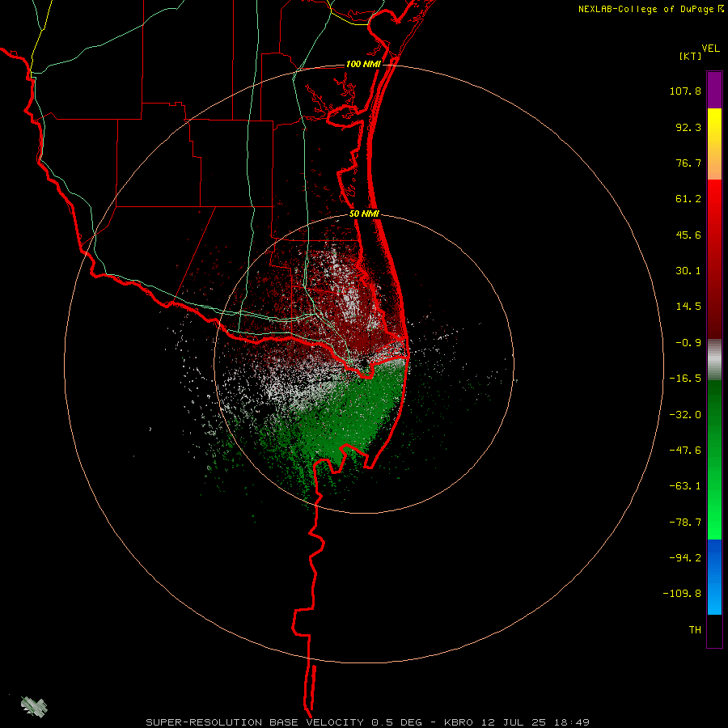This screenshot has width=728, height=728.
Task: Select the -32.0 value on the velocity scale
Action: [685, 415]
